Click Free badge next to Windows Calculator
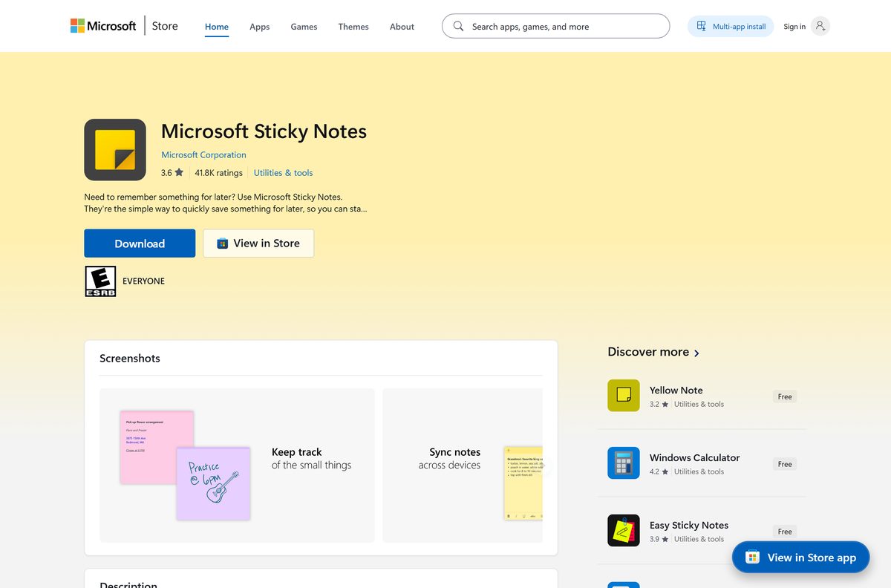 pyautogui.click(x=785, y=464)
